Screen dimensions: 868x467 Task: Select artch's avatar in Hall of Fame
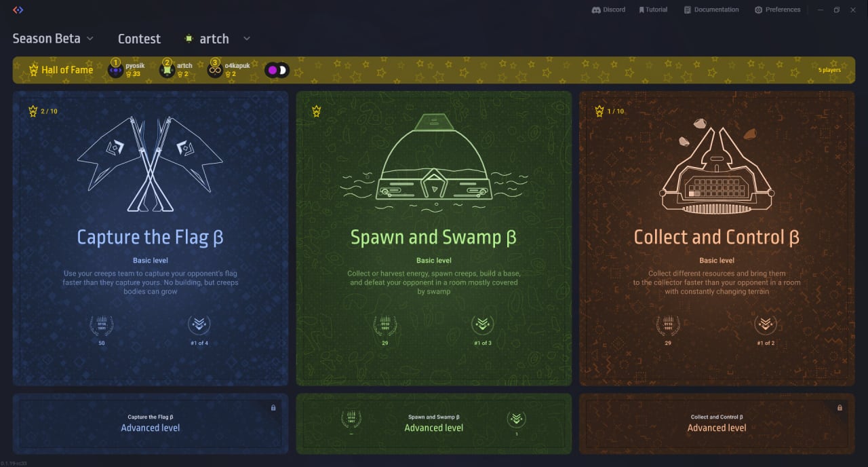(x=167, y=69)
